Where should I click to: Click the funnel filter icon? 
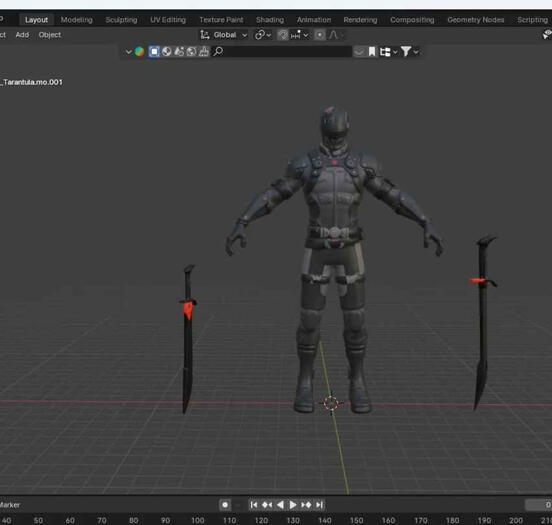[x=406, y=52]
